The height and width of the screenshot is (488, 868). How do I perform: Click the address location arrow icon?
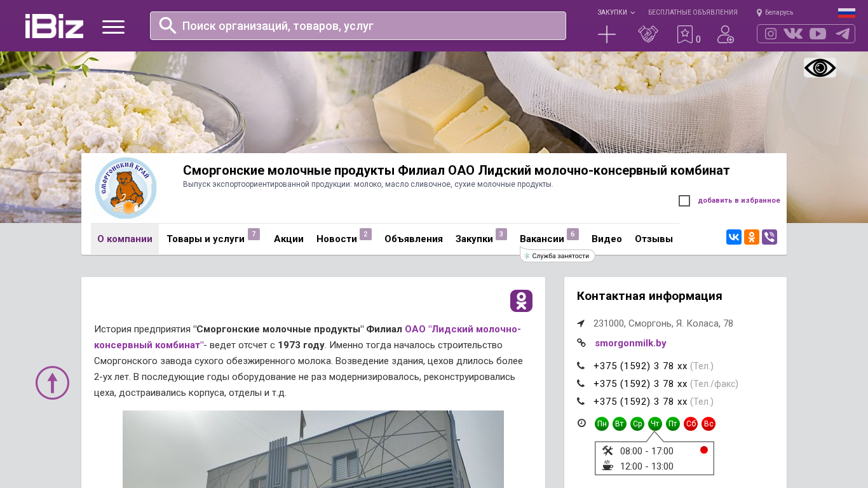[x=581, y=323]
